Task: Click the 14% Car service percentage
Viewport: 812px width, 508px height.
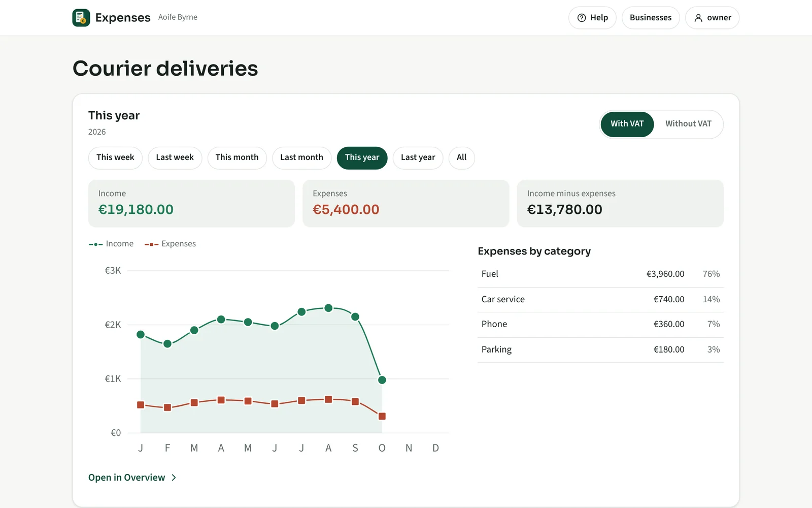Action: click(x=711, y=300)
